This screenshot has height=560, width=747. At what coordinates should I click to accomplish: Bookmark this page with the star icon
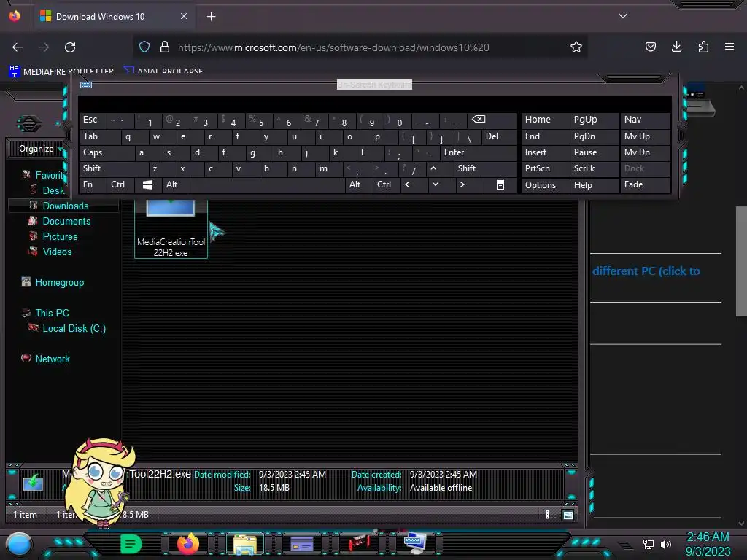point(576,47)
